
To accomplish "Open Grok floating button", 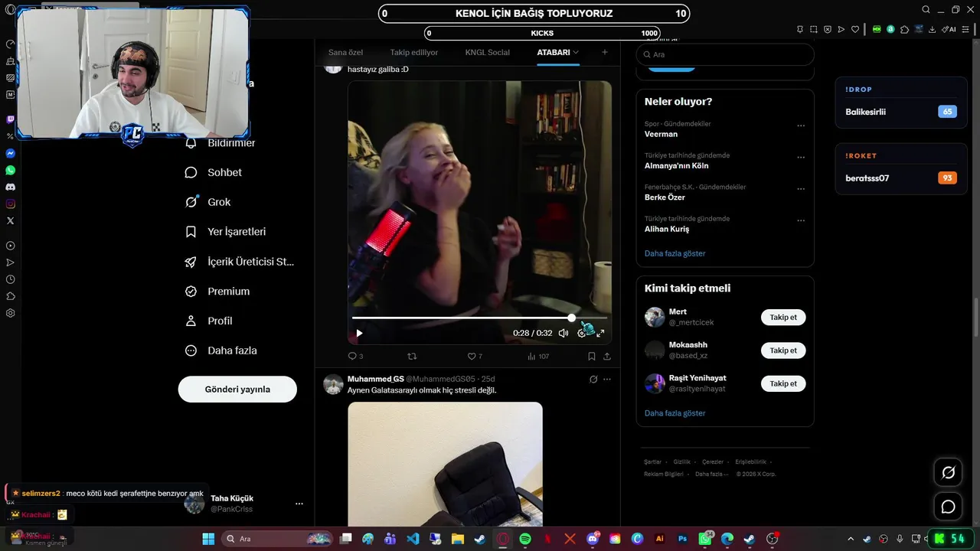I will pyautogui.click(x=948, y=472).
